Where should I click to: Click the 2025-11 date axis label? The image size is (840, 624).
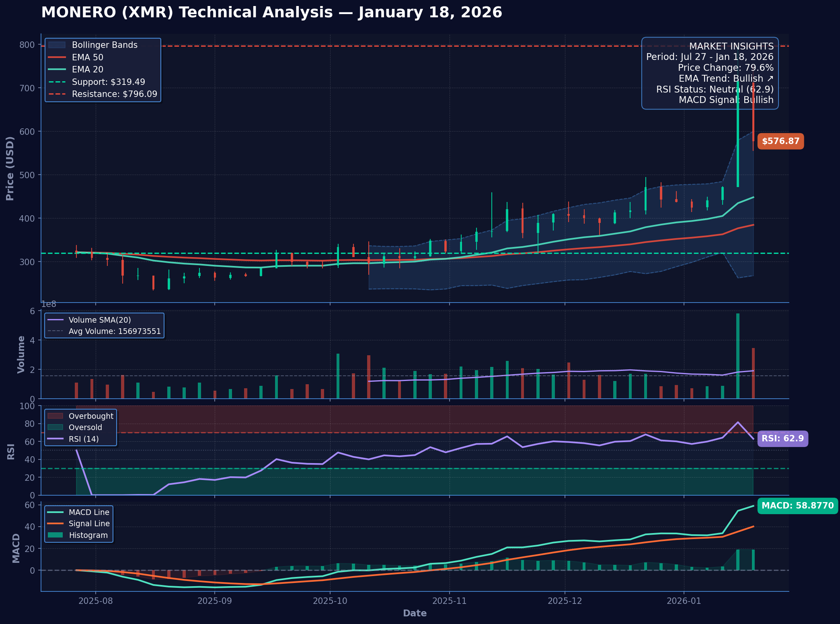(449, 601)
